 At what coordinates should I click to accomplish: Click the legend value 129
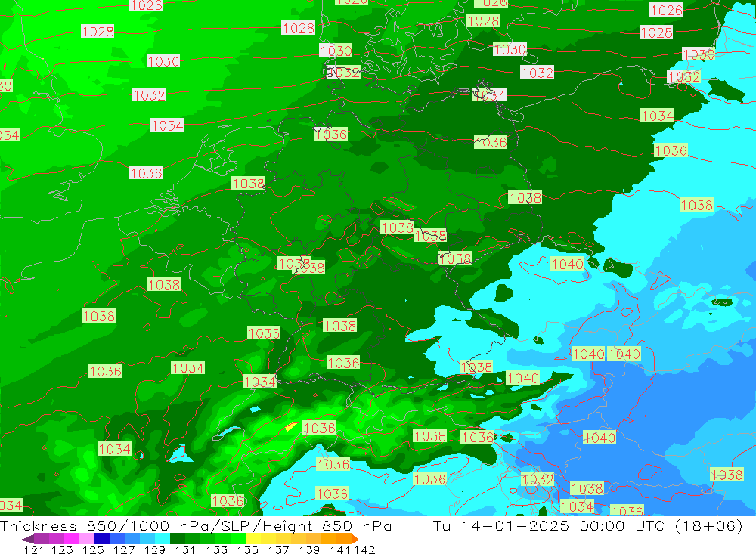point(154,550)
